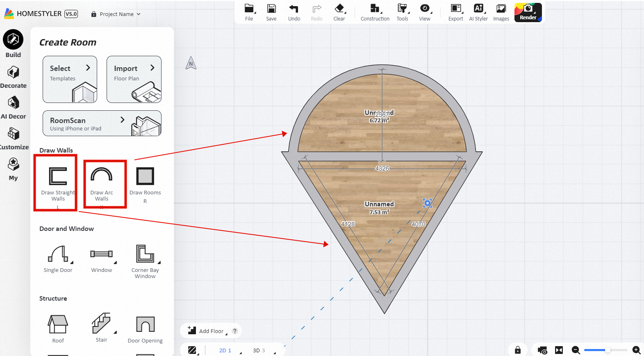Open the File menu icon

(x=249, y=9)
